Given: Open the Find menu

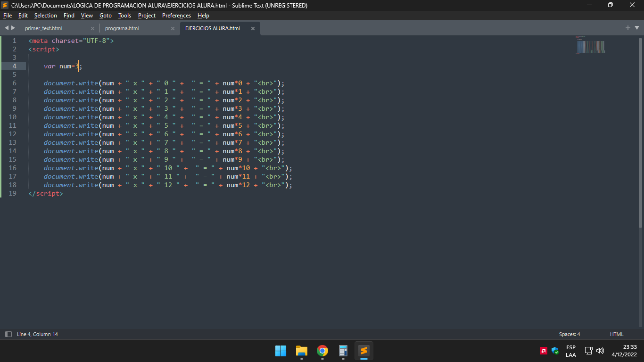Looking at the screenshot, I should pos(69,16).
